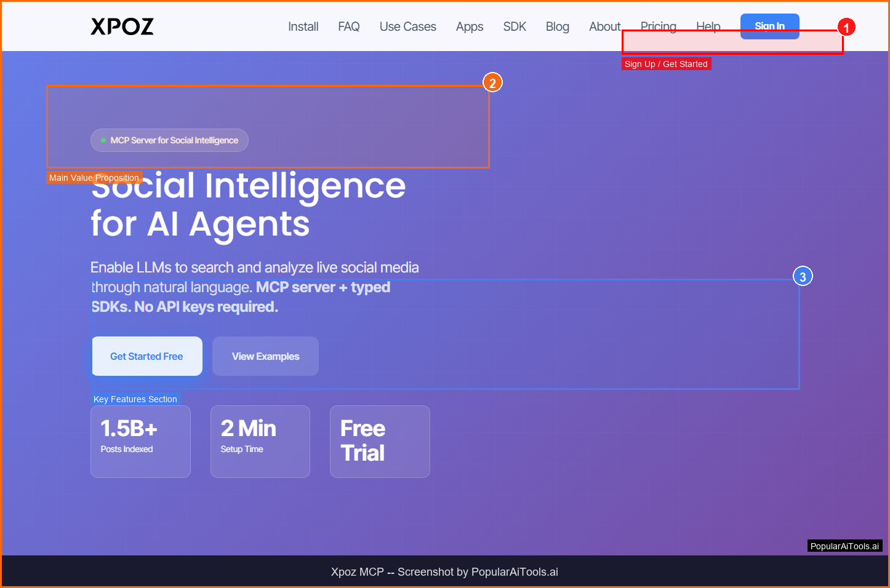Viewport: 890px width, 588px height.
Task: Visit the About page
Action: [604, 26]
